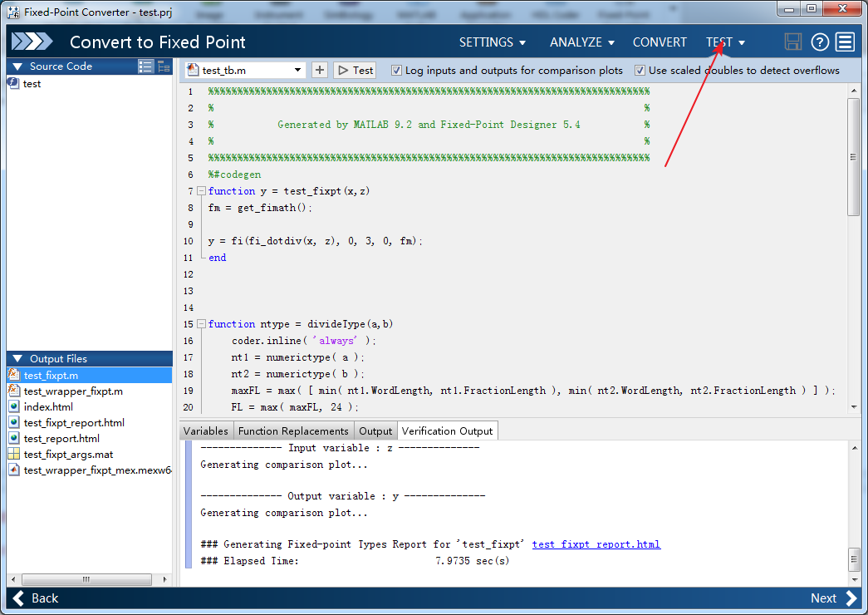Switch to the Variables tab
Viewport: 868px width, 615px height.
(206, 431)
